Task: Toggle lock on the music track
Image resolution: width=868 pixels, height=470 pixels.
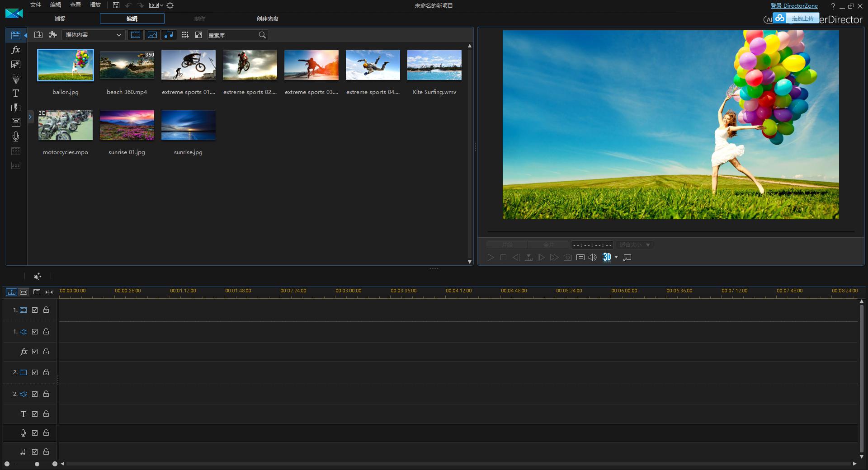Action: [46, 451]
